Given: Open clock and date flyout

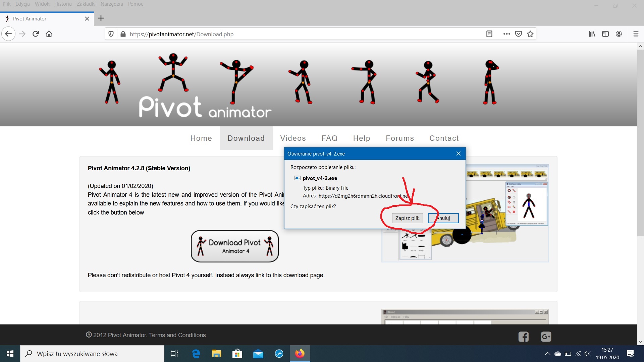Looking at the screenshot, I should point(607,354).
